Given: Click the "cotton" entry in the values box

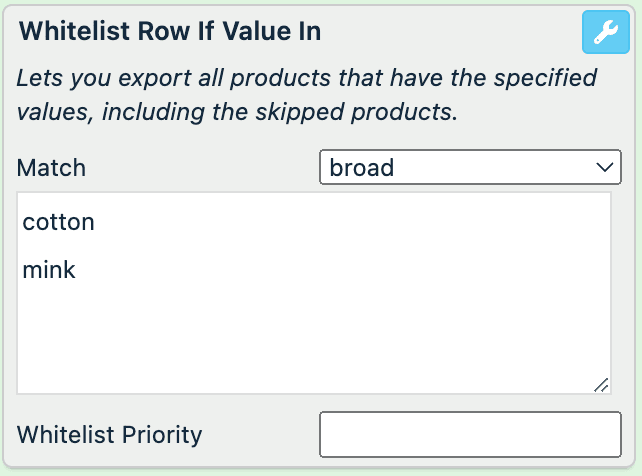Looking at the screenshot, I should click(x=58, y=222).
